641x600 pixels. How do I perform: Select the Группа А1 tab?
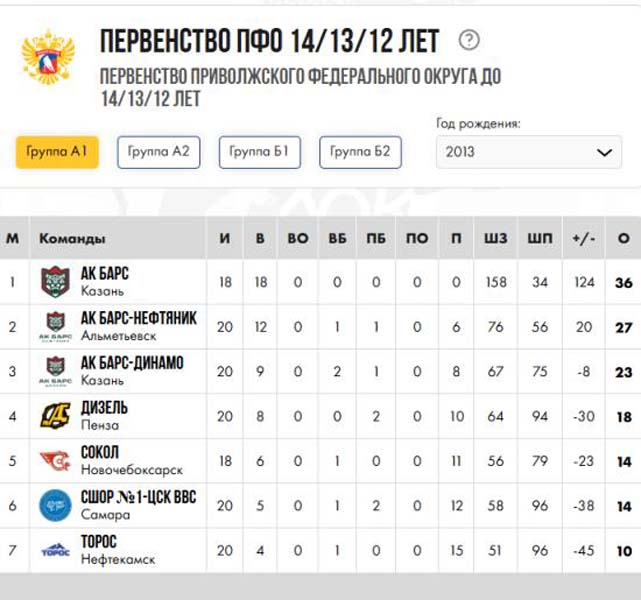[57, 153]
